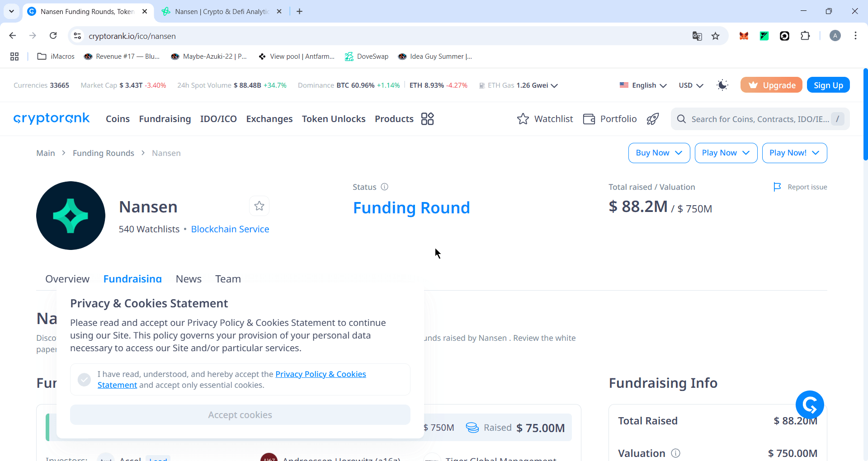Add Nansen to watchlist star

[259, 206]
